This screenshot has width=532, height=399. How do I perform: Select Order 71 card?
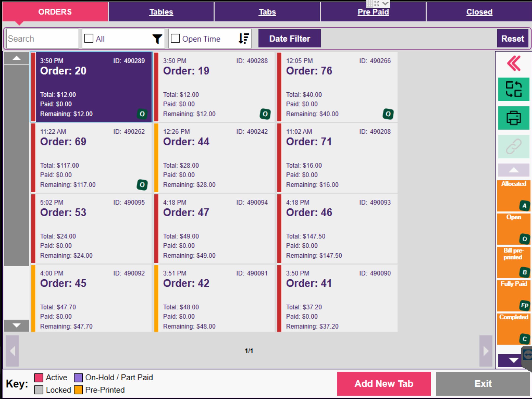tap(337, 158)
